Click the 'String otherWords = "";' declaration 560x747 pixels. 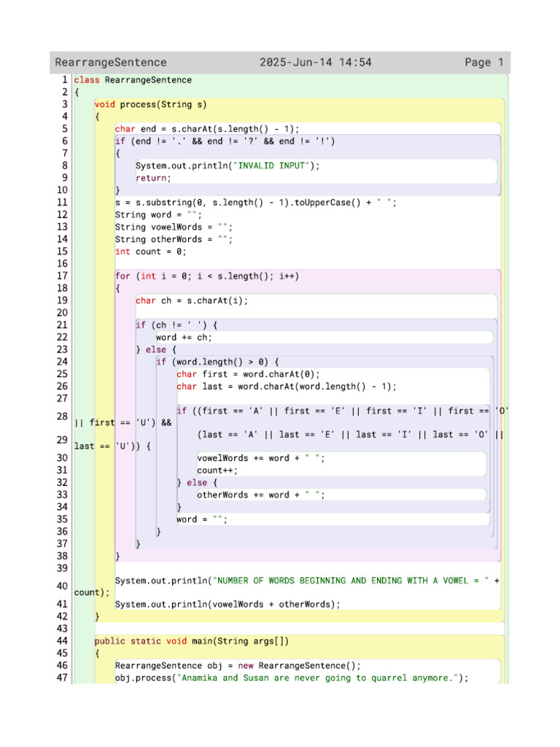click(174, 239)
